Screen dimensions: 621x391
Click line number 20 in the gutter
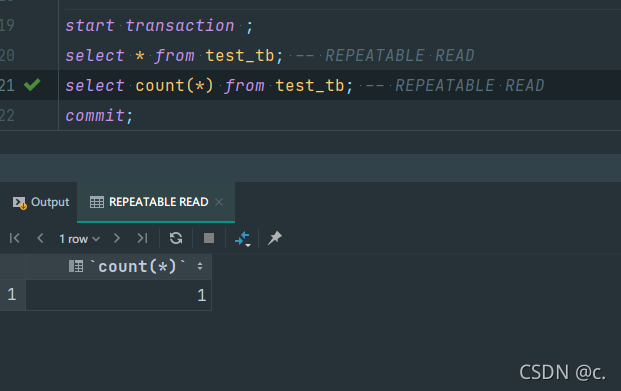click(x=8, y=55)
